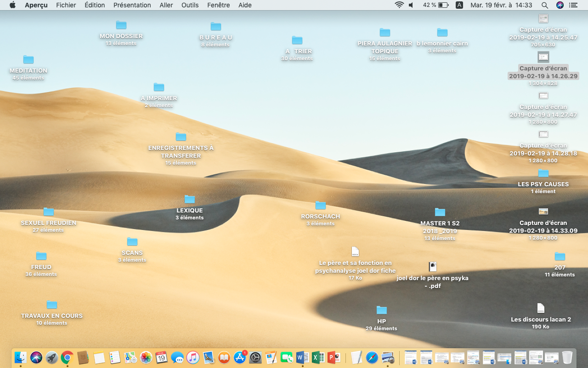
Task: Open the Trash in the dock
Action: point(567,357)
